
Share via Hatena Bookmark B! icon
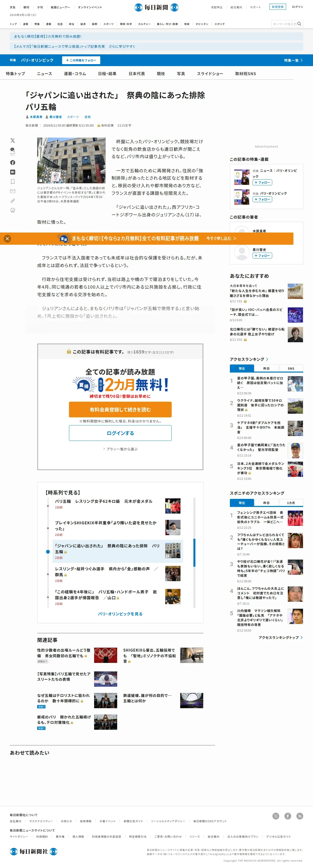click(x=12, y=172)
